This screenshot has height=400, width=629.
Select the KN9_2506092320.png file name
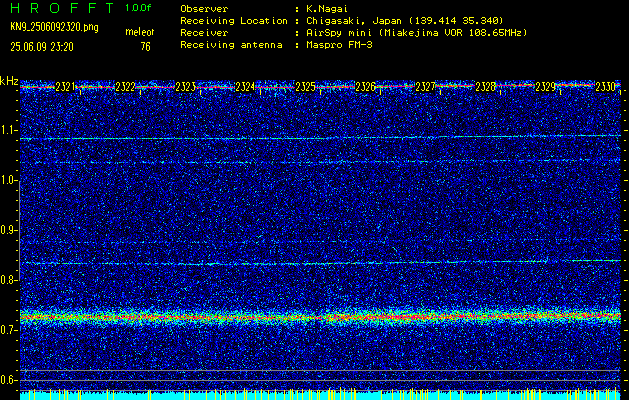click(54, 28)
